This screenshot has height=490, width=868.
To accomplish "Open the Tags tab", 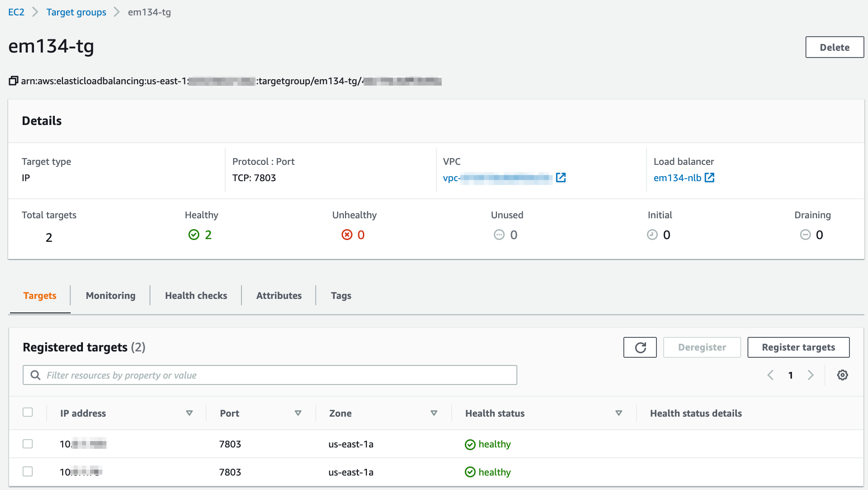I will [x=341, y=296].
